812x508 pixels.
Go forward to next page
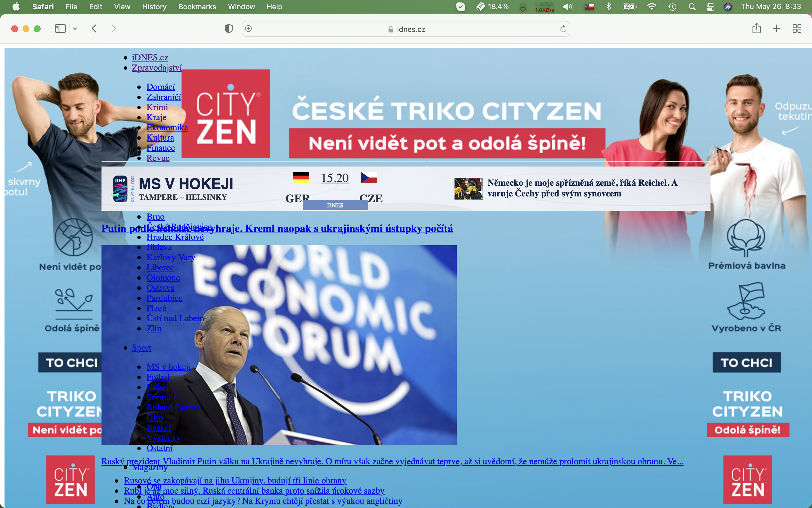point(114,29)
